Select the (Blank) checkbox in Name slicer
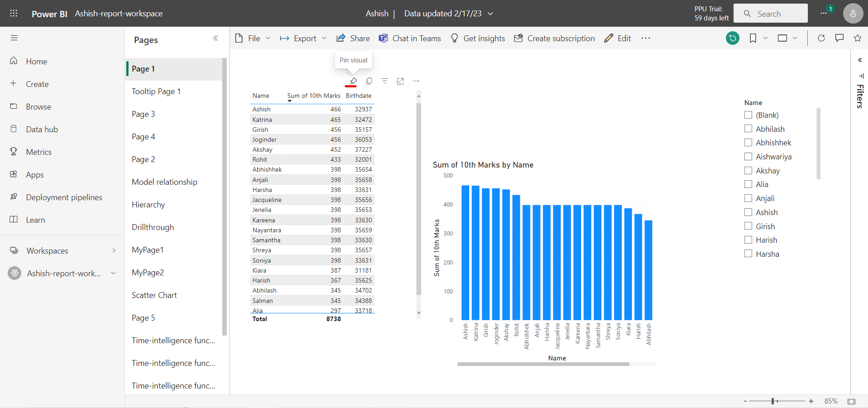Screen dimensions: 868x408 tap(748, 115)
